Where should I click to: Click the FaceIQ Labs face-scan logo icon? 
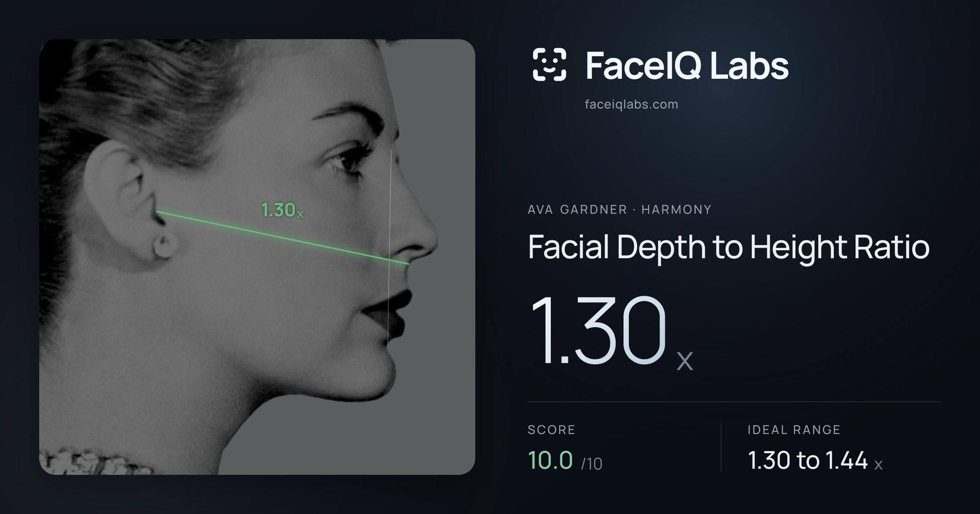pos(549,64)
